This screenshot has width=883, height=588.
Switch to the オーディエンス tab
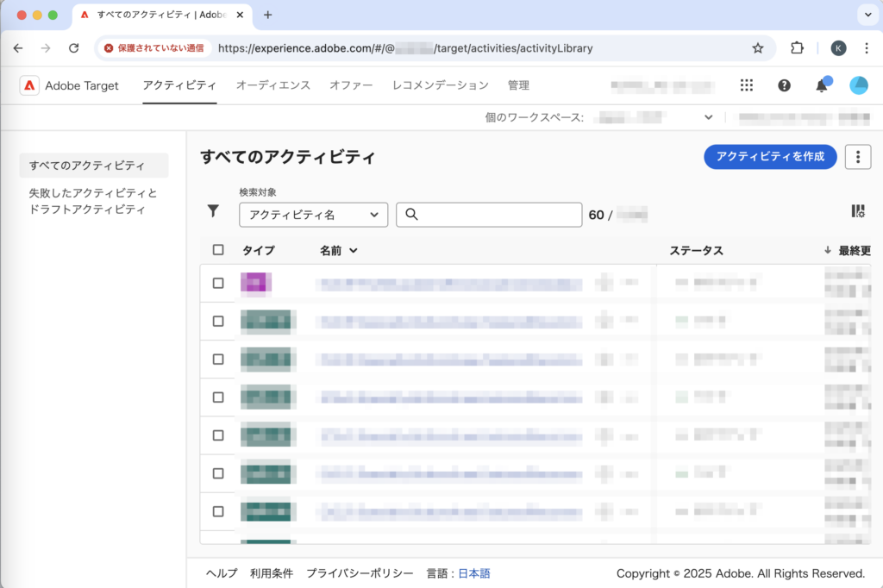click(x=273, y=85)
